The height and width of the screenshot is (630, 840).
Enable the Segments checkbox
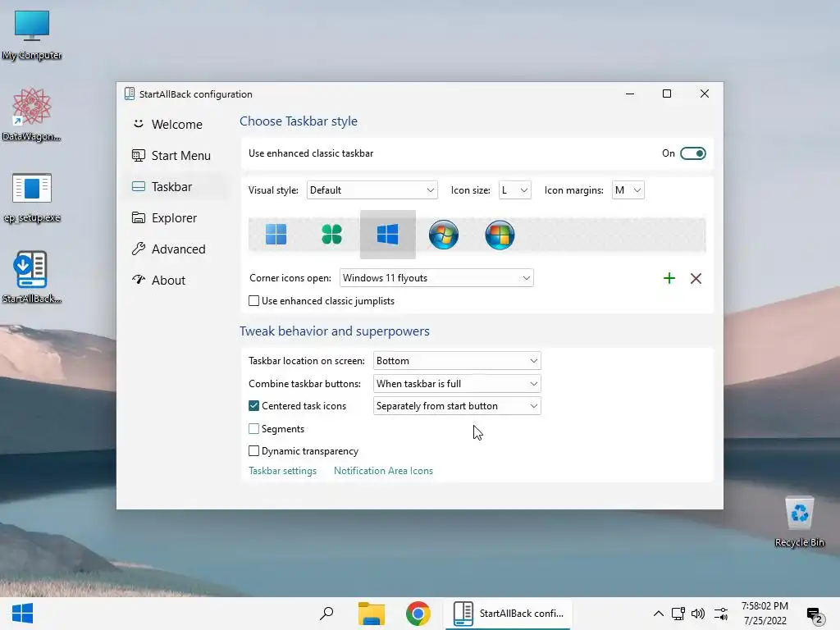point(254,428)
